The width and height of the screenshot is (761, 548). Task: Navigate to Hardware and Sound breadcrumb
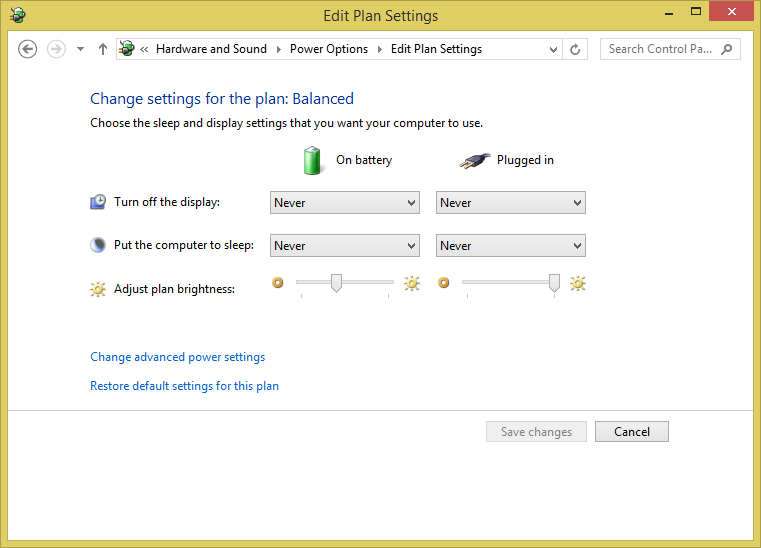click(211, 49)
